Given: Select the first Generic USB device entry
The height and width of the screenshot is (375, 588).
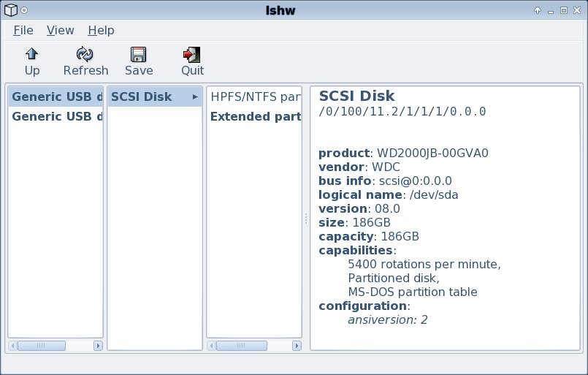Looking at the screenshot, I should point(56,96).
